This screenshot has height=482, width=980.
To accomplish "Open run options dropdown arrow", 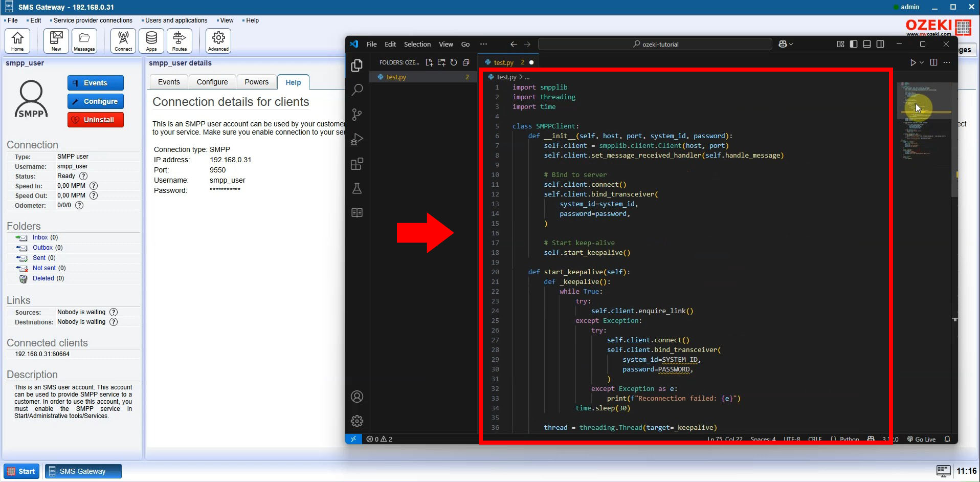I will tap(922, 62).
